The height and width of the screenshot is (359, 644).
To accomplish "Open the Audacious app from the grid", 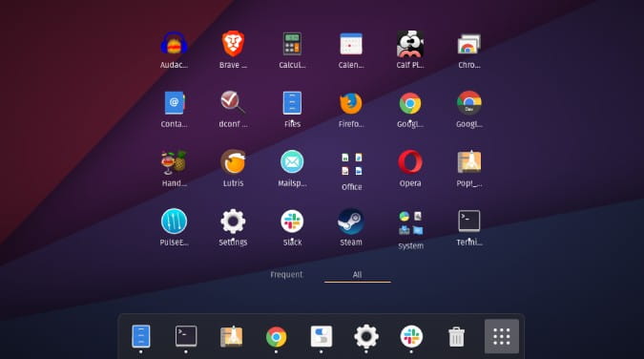I will [174, 44].
